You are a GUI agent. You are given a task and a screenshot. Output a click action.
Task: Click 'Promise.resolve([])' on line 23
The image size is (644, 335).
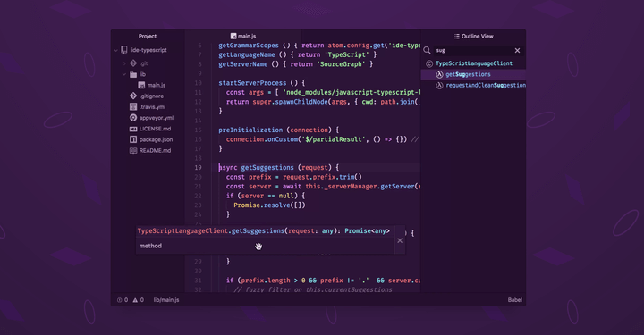269,205
